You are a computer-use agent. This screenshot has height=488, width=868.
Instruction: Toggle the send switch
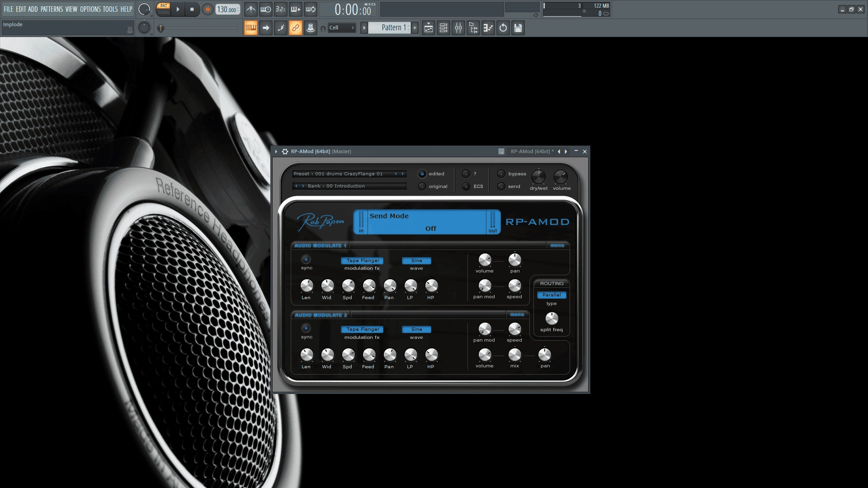(x=501, y=187)
